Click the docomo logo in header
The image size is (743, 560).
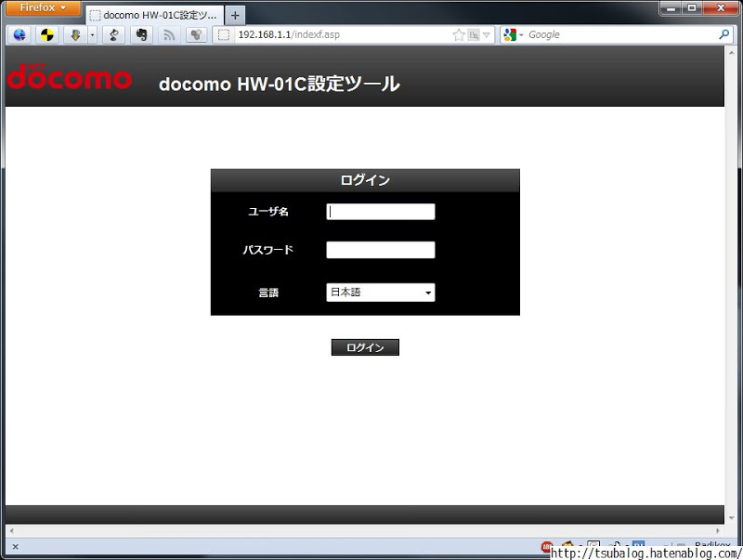(x=69, y=77)
